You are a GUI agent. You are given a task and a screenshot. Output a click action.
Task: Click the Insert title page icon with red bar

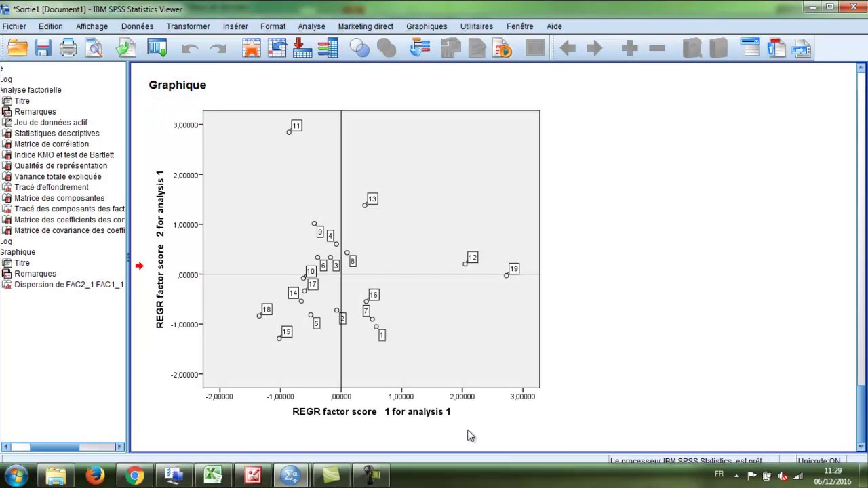pyautogui.click(x=776, y=48)
